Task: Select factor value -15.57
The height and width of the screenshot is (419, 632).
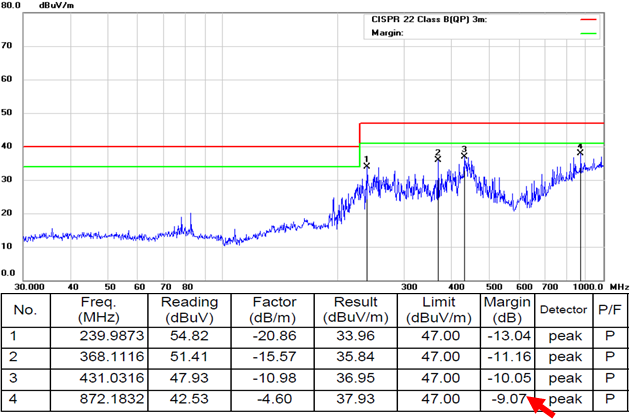Action: tap(274, 357)
